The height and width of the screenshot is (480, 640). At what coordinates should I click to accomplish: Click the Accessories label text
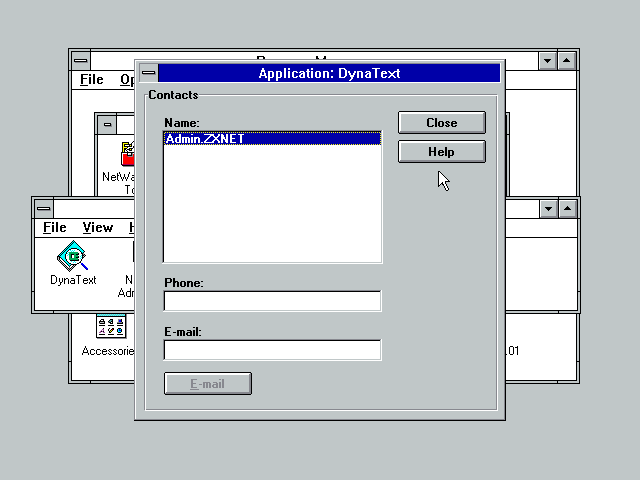(x=108, y=351)
